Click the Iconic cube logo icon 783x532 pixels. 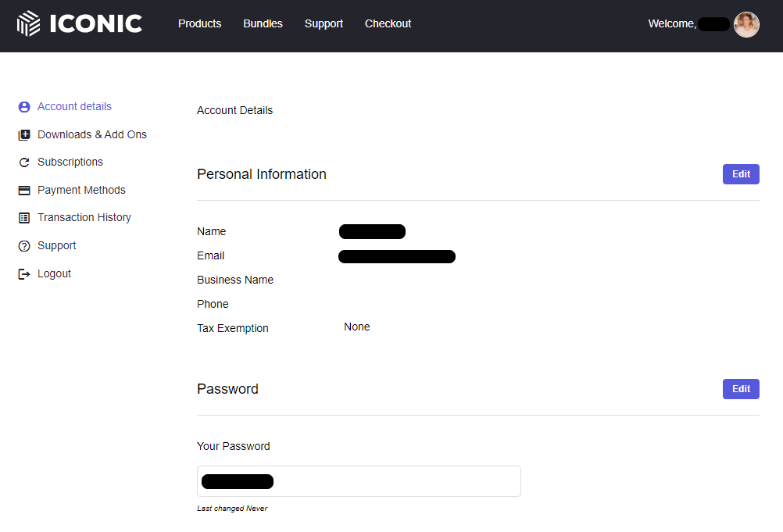click(x=29, y=23)
